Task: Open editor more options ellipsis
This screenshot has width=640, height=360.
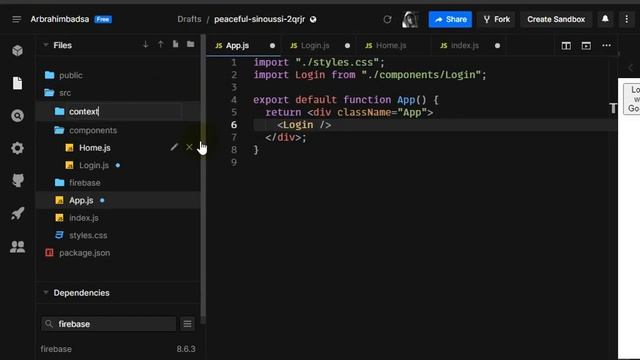Action: click(607, 45)
